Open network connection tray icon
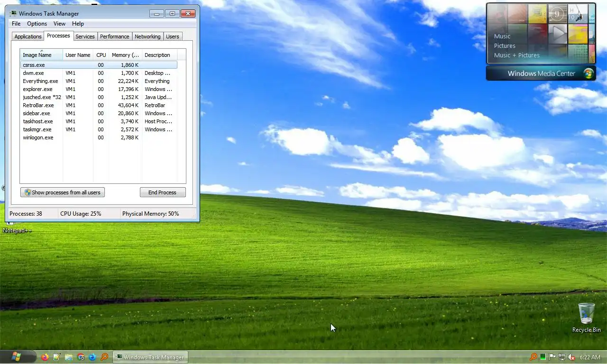This screenshot has height=364, width=607. point(562,357)
